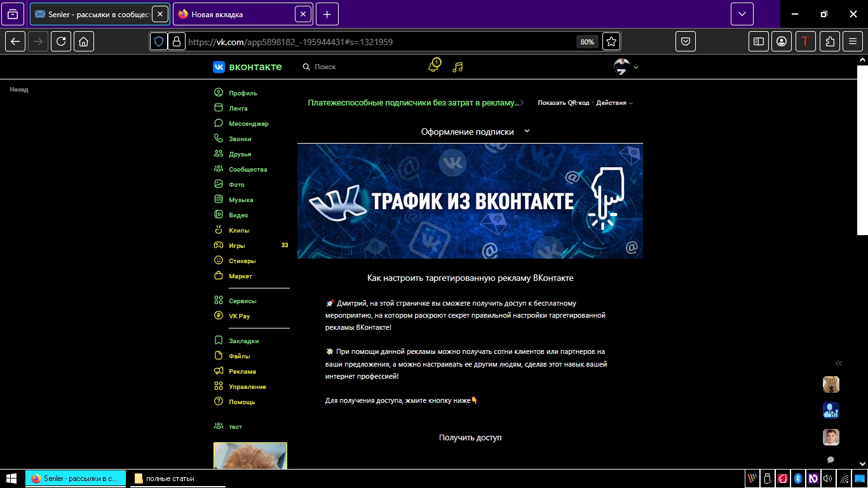Click the tracking protection shield icon
Viewport: 868px width, 488px height.
tap(159, 42)
